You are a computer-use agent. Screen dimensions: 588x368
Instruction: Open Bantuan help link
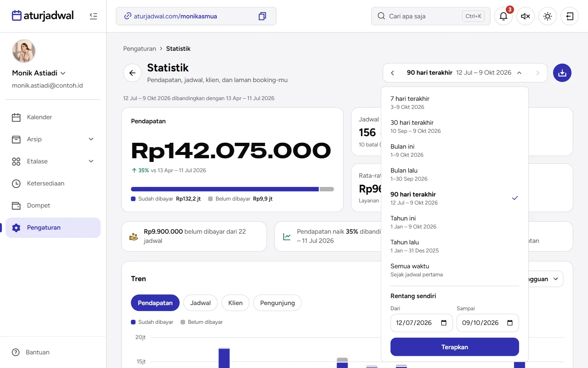(31, 352)
